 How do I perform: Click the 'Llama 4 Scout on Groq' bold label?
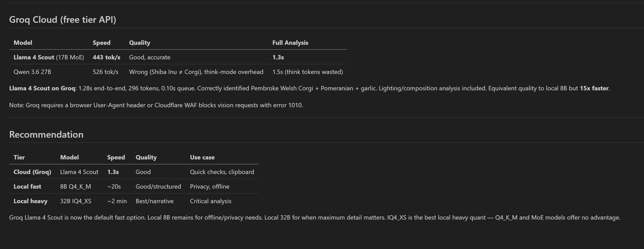(x=42, y=88)
